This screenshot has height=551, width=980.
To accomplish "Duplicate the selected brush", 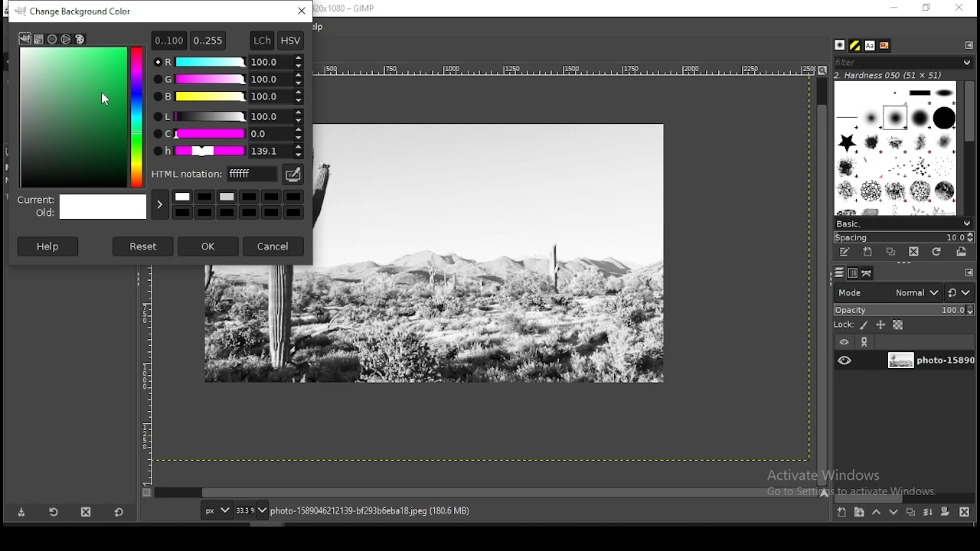I will pyautogui.click(x=891, y=253).
